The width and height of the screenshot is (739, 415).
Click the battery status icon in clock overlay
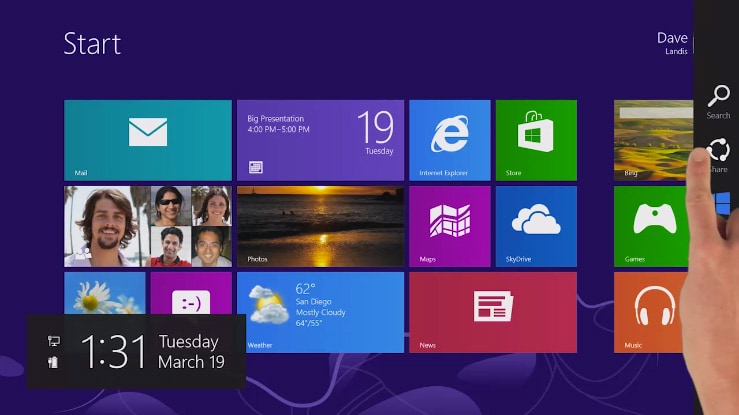point(53,362)
